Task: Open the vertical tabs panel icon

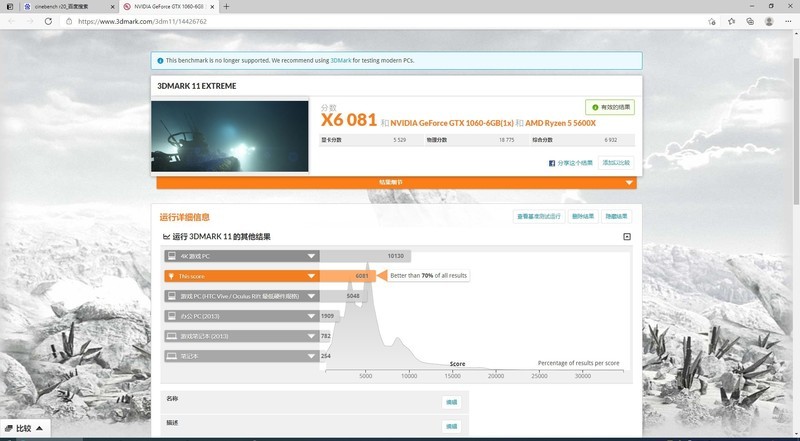Action: (x=10, y=7)
